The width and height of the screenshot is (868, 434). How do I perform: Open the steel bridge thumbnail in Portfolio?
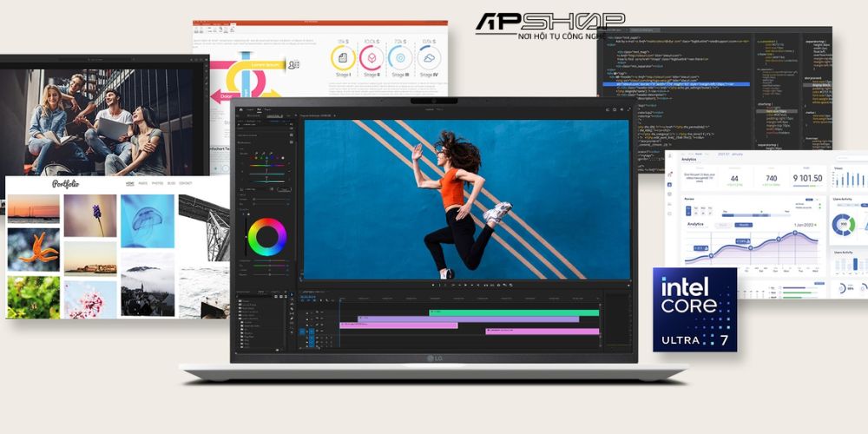(204, 227)
